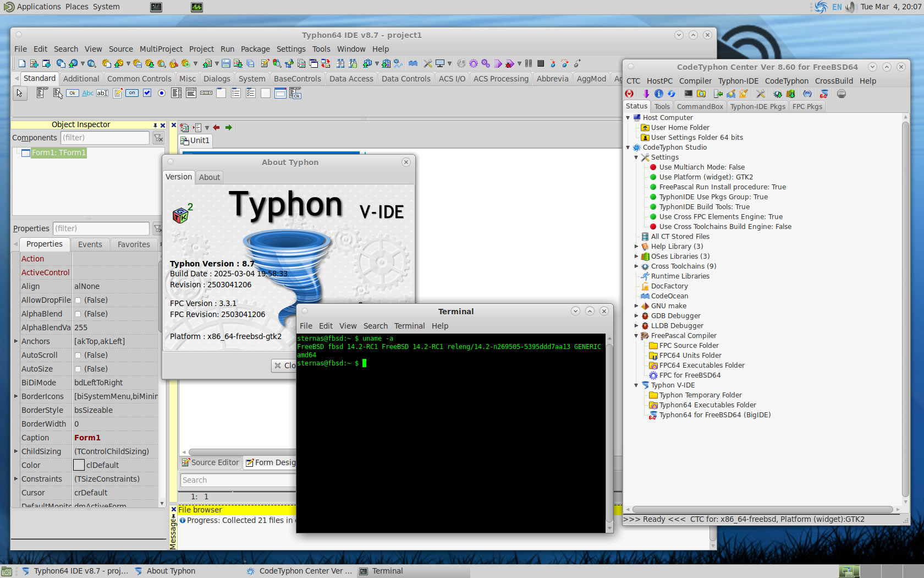Click the CodeTyphon Center taskbar button
The image size is (924, 578).
300,571
